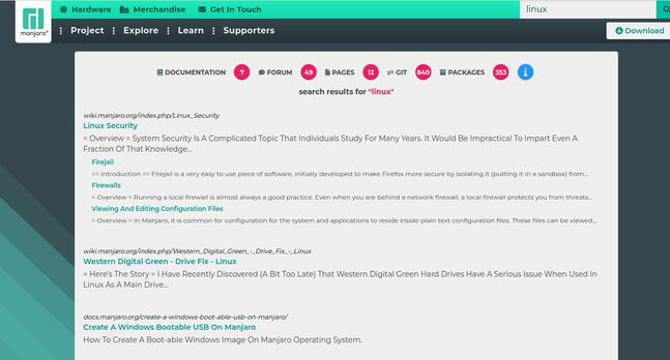Open Western Digital Green - Drive Fix result
The width and height of the screenshot is (670, 360).
pyautogui.click(x=160, y=261)
